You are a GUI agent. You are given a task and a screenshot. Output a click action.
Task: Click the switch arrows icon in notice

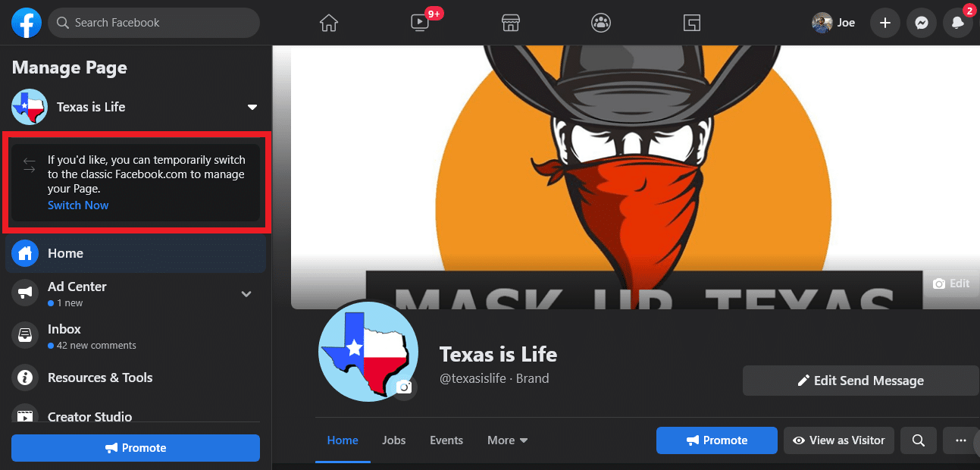pyautogui.click(x=30, y=165)
